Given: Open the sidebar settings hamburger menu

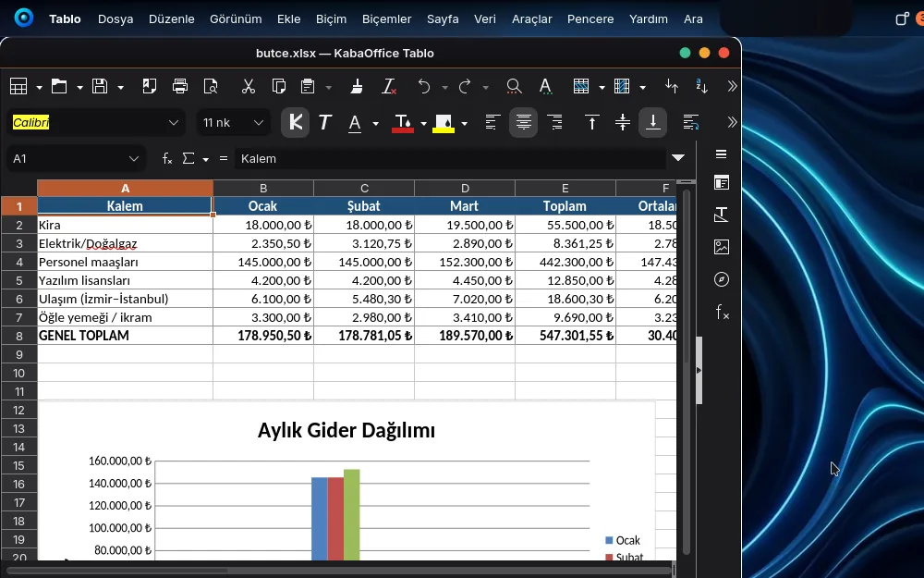Looking at the screenshot, I should pyautogui.click(x=722, y=154).
